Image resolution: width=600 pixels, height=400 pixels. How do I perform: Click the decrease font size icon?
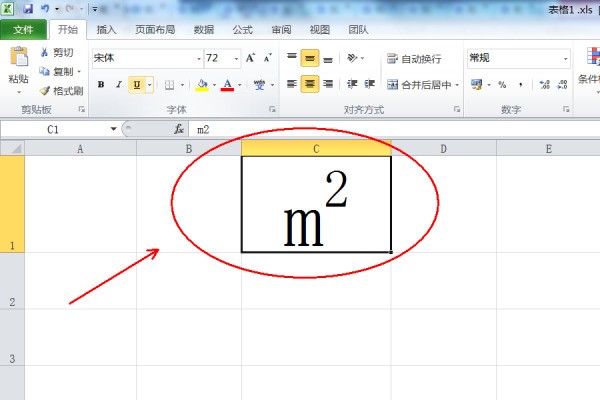click(x=268, y=58)
